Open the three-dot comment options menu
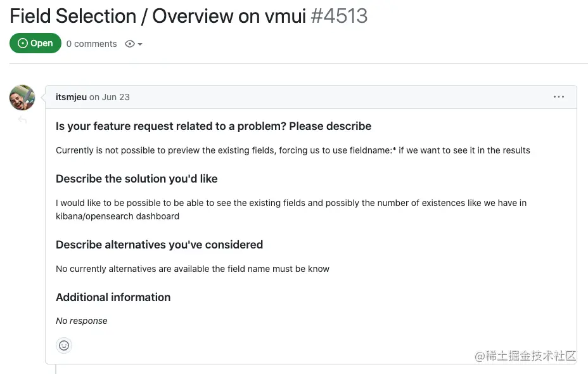 tap(558, 97)
